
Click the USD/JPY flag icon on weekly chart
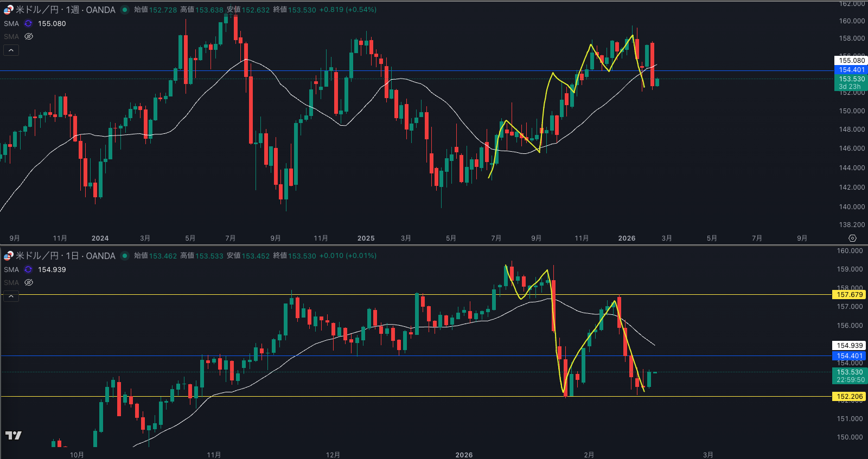click(8, 10)
